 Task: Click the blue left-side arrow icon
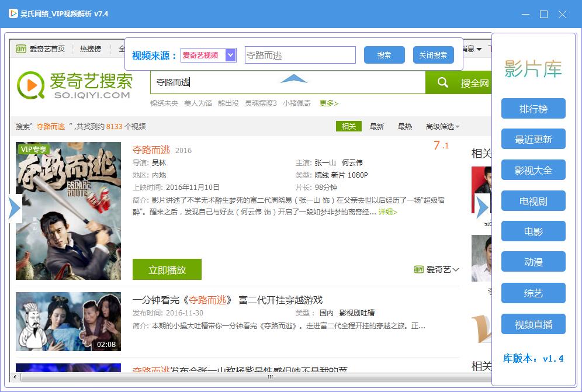pos(15,208)
